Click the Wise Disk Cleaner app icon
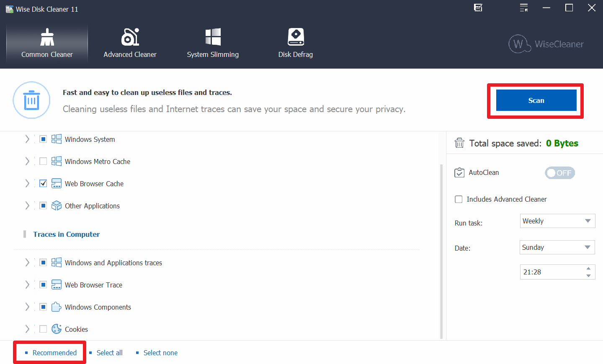This screenshot has width=603, height=364. point(9,9)
